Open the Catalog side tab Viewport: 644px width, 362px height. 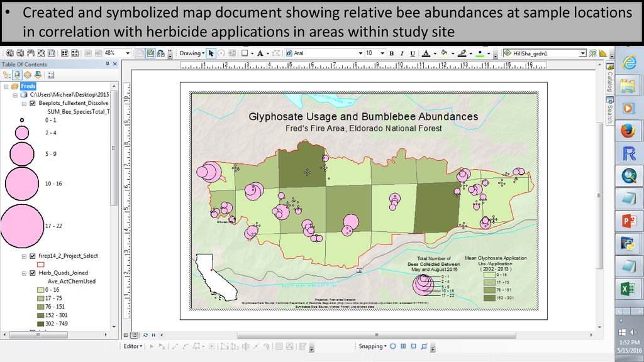pyautogui.click(x=610, y=79)
